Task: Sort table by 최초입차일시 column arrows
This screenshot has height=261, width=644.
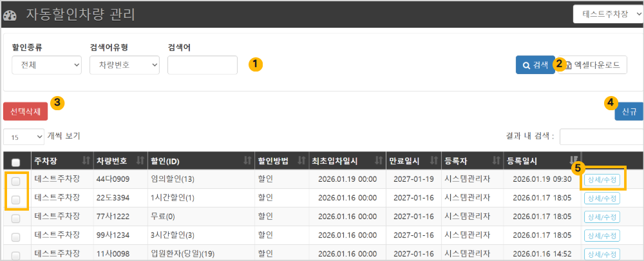Action: [x=378, y=160]
